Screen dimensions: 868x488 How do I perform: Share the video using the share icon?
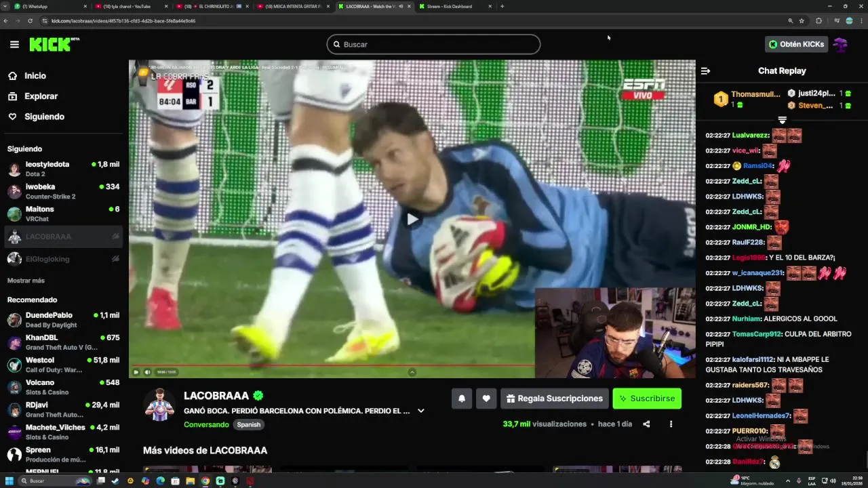coord(646,424)
